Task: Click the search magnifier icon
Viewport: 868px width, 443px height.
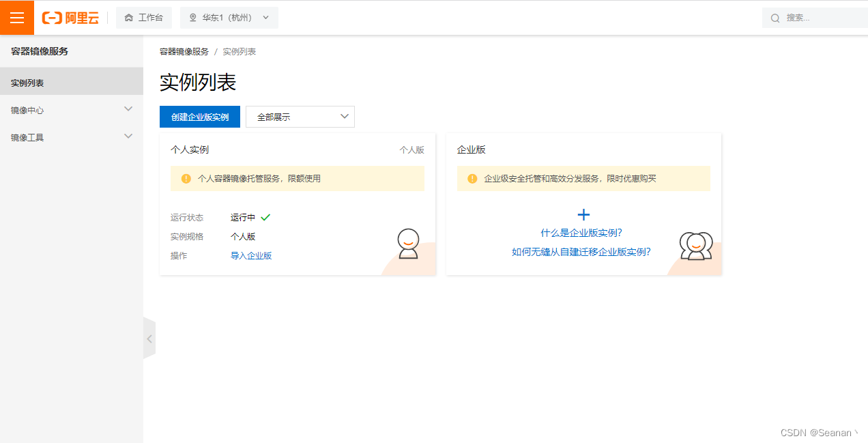Action: [774, 17]
